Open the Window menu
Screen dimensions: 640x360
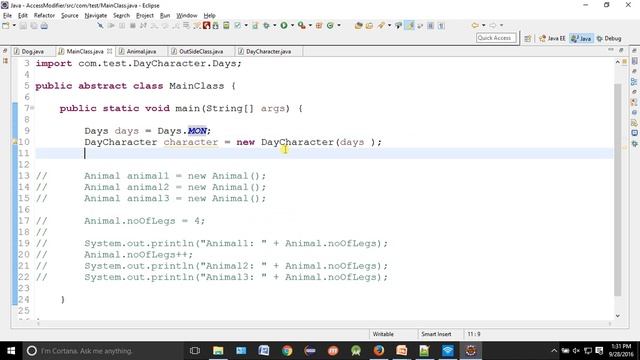[187, 16]
